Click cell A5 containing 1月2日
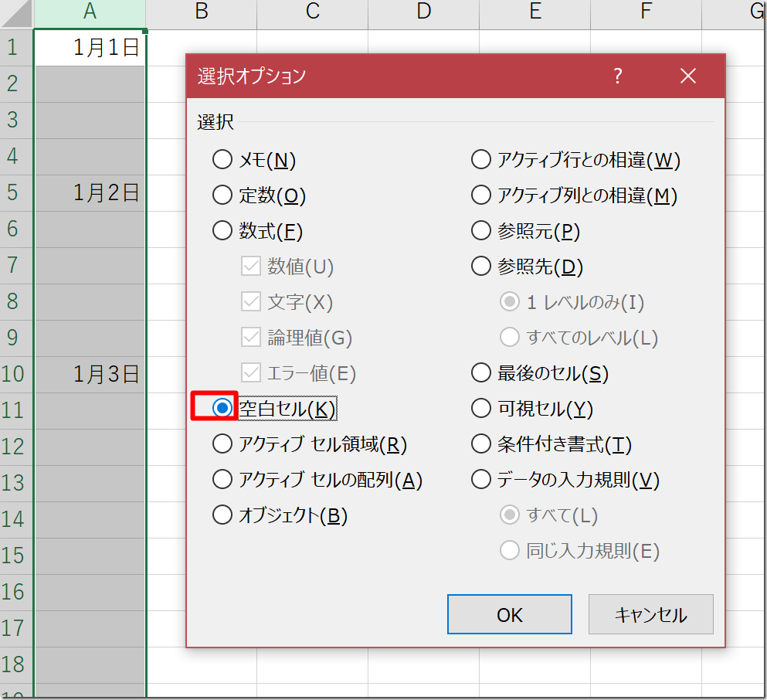The width and height of the screenshot is (767, 700). pos(90,193)
